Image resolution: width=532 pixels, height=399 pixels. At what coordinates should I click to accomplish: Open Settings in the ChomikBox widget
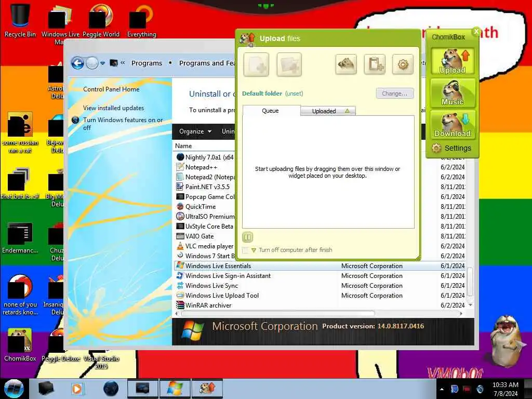451,148
